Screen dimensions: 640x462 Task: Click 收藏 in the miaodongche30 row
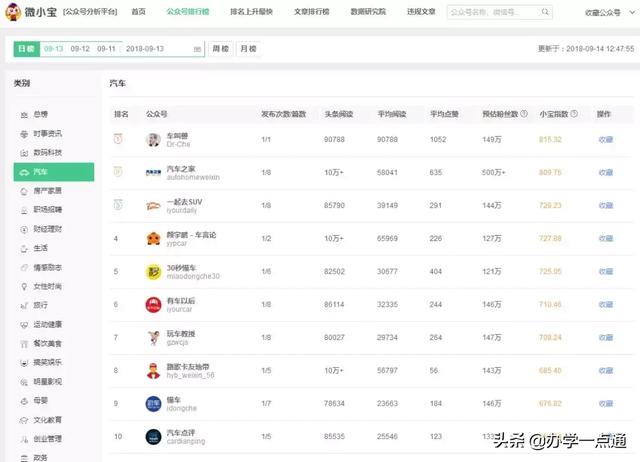click(606, 271)
